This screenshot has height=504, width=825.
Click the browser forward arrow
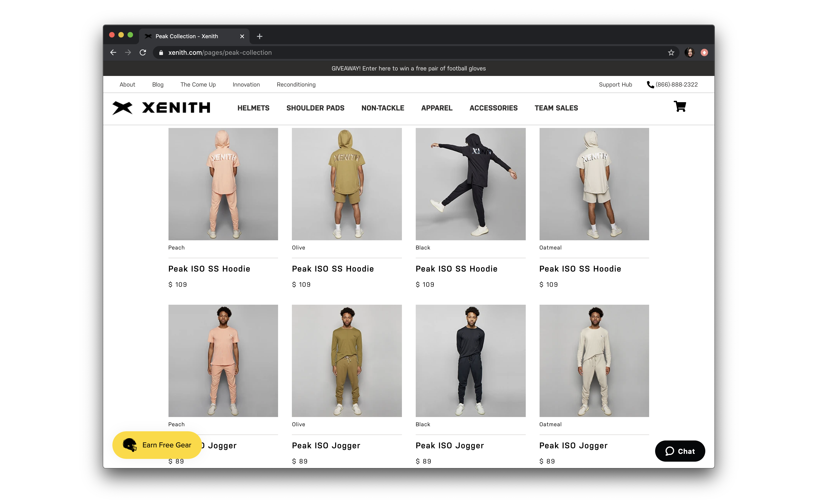(x=128, y=52)
